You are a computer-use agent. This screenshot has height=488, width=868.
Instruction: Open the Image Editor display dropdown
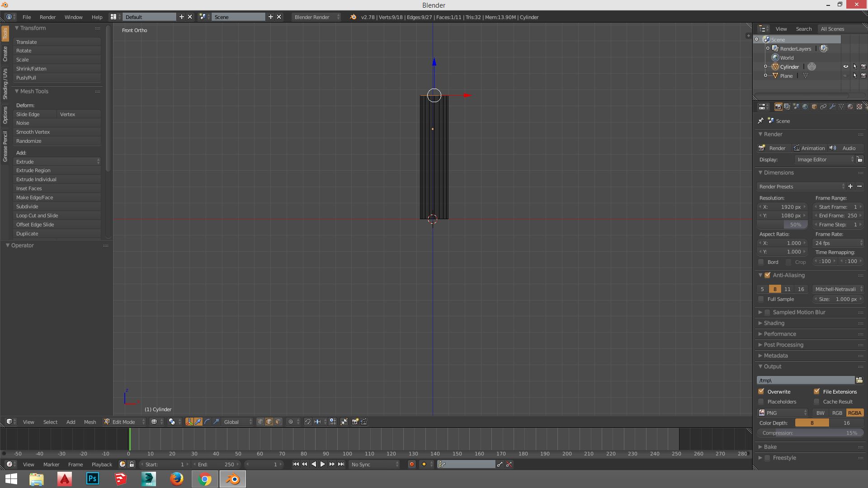[x=825, y=159]
